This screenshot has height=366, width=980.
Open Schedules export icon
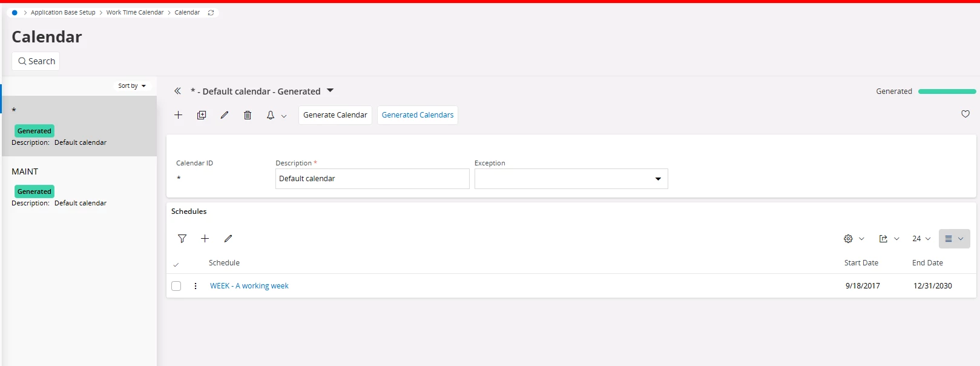883,239
